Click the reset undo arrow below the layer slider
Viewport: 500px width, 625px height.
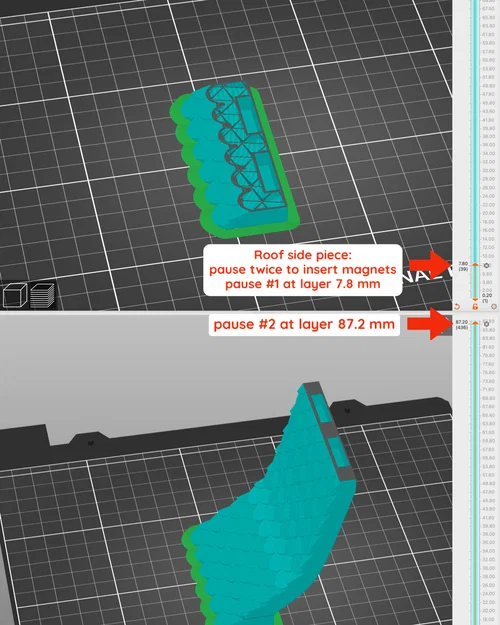(x=457, y=306)
